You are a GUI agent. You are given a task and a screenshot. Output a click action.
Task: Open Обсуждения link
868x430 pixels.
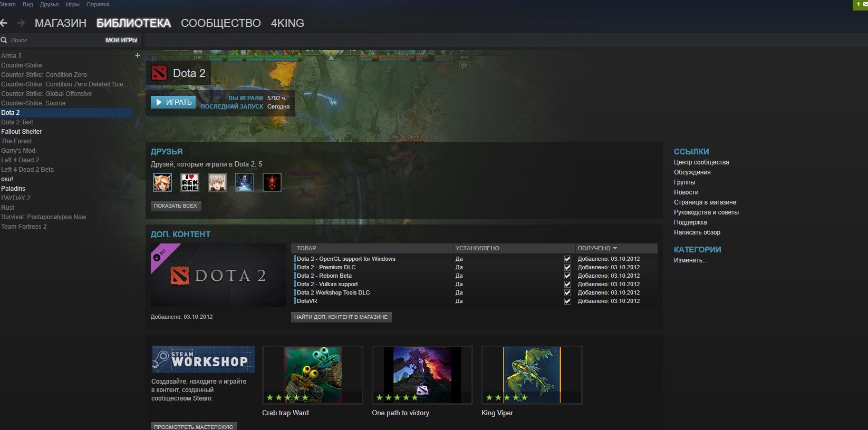[x=692, y=172]
